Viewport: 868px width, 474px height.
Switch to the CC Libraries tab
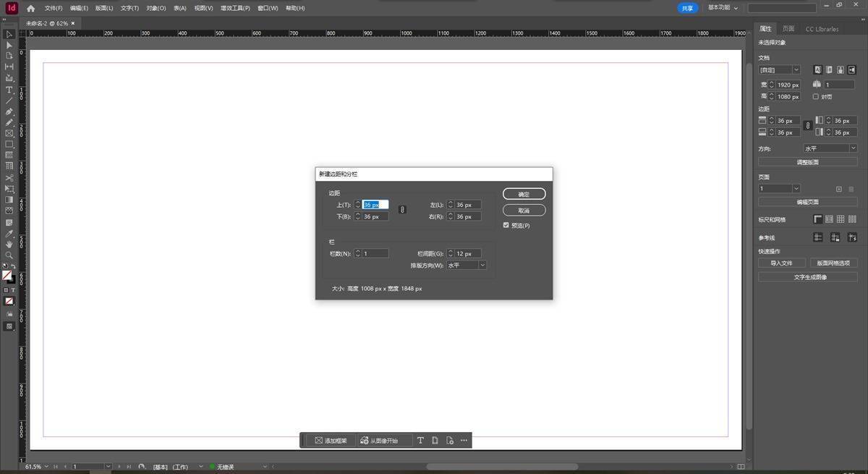(x=822, y=29)
